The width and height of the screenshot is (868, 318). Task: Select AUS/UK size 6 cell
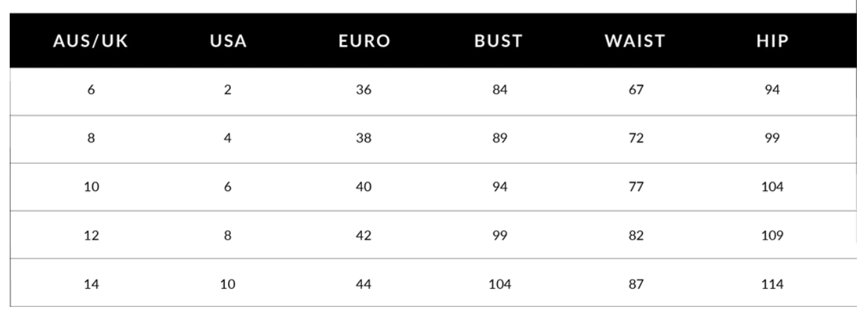pos(90,91)
